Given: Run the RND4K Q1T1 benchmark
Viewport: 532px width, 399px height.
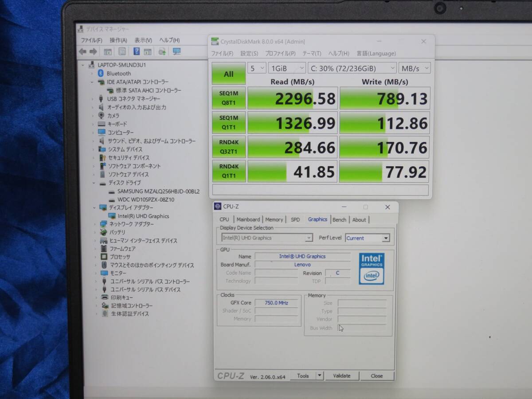Looking at the screenshot, I should 228,171.
